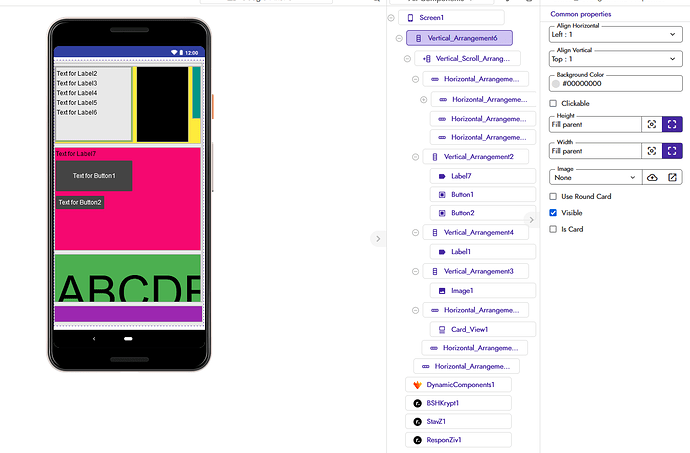Set Height to fill parent icon
This screenshot has width=690, height=453.
(673, 124)
